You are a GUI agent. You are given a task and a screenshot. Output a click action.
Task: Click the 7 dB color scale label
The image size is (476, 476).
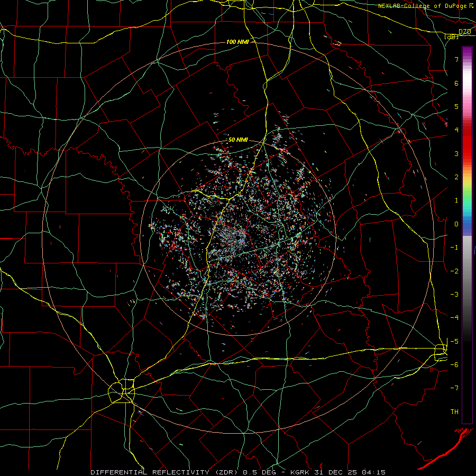point(456,59)
